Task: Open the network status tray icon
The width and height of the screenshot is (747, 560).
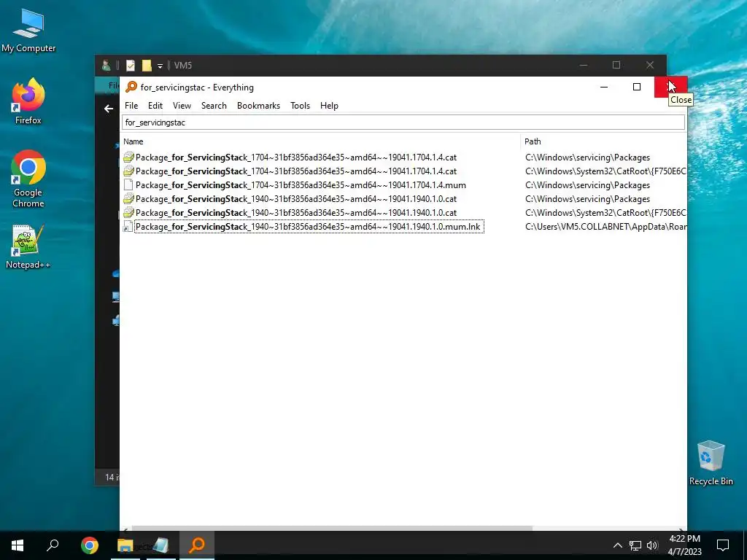Action: 635,545
